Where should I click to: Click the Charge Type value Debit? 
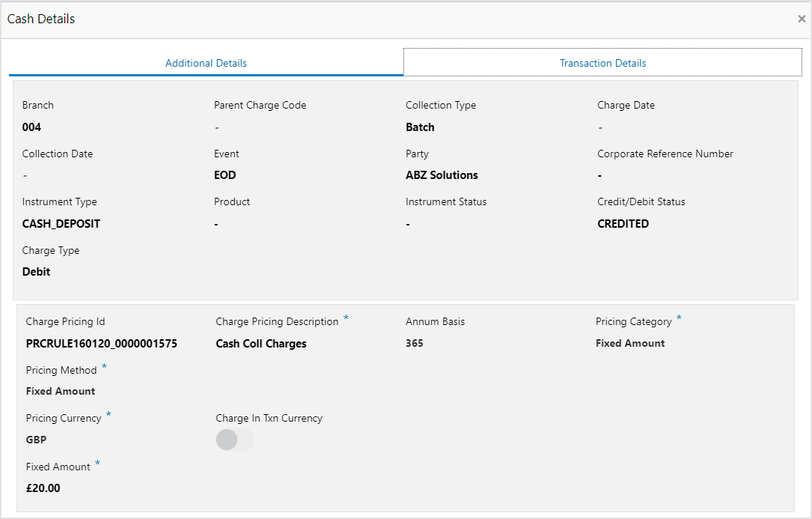tap(36, 272)
